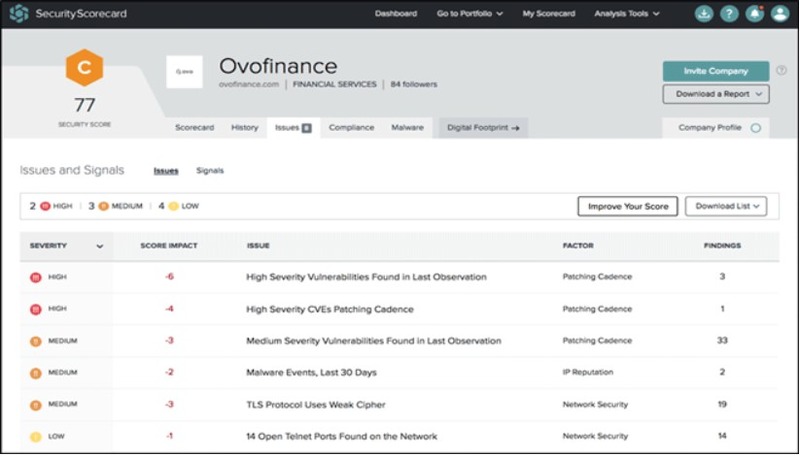Switch to the Compliance tab
The image size is (800, 456).
click(x=352, y=128)
